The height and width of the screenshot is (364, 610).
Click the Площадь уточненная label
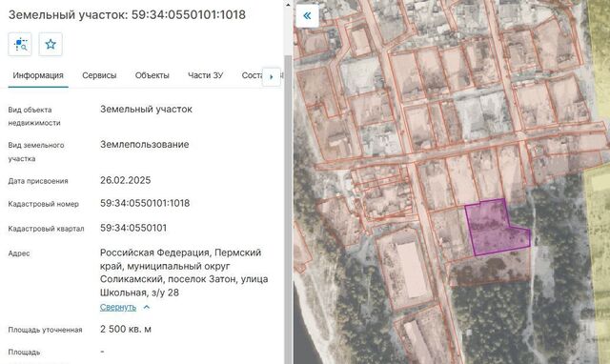(45, 330)
